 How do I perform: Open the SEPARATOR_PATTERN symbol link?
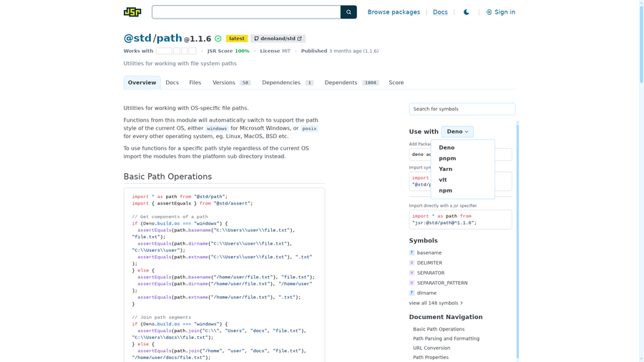click(442, 283)
